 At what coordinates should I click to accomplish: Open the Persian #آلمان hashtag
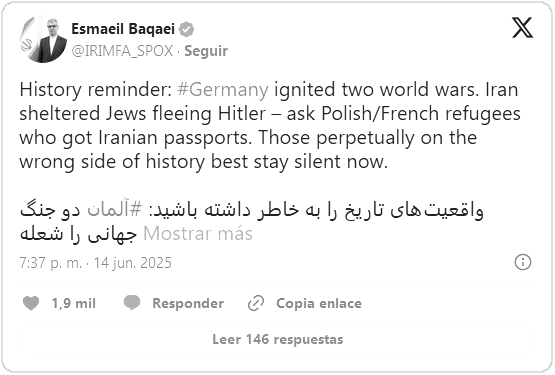coord(115,210)
